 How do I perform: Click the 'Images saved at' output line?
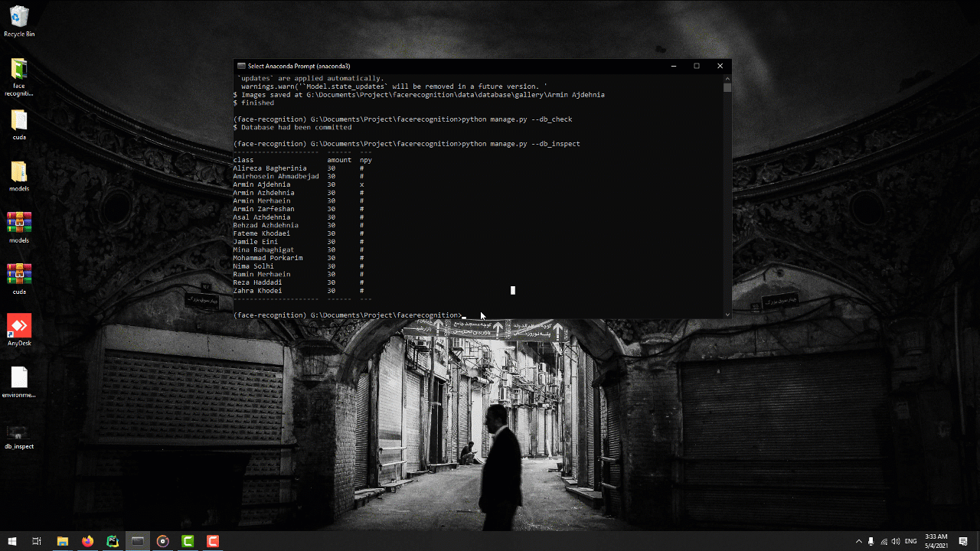tap(419, 95)
